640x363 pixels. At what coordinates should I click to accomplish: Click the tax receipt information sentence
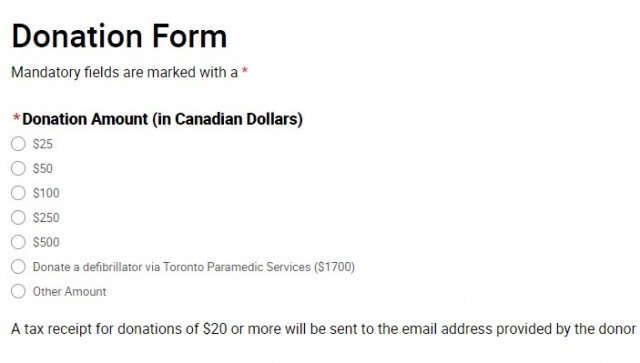pyautogui.click(x=323, y=329)
